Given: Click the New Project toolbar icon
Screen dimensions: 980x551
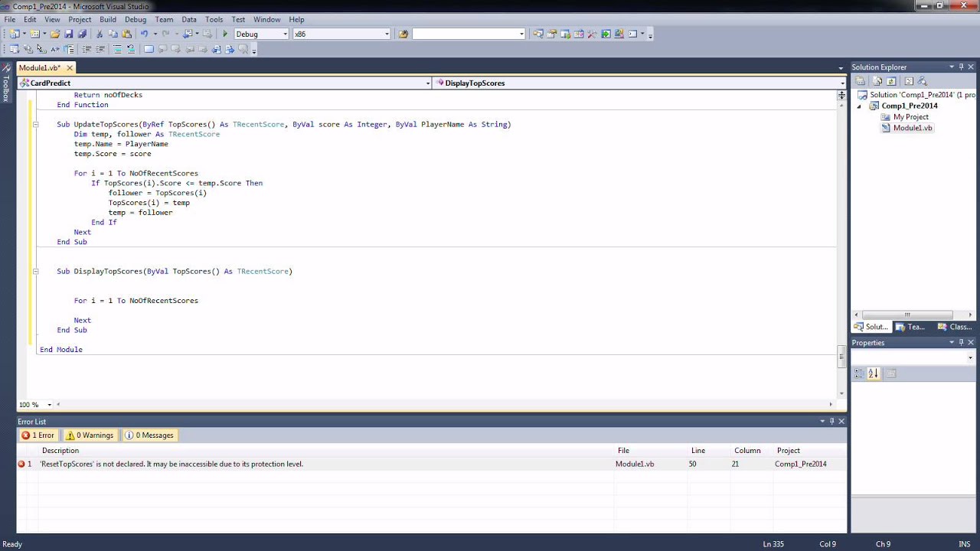Looking at the screenshot, I should [x=14, y=34].
